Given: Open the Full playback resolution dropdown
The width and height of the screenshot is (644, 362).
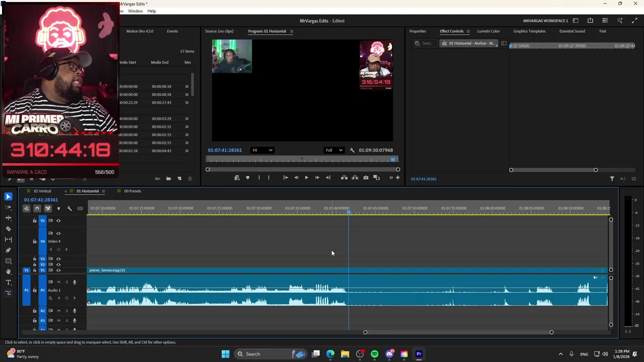Looking at the screenshot, I should (x=334, y=150).
